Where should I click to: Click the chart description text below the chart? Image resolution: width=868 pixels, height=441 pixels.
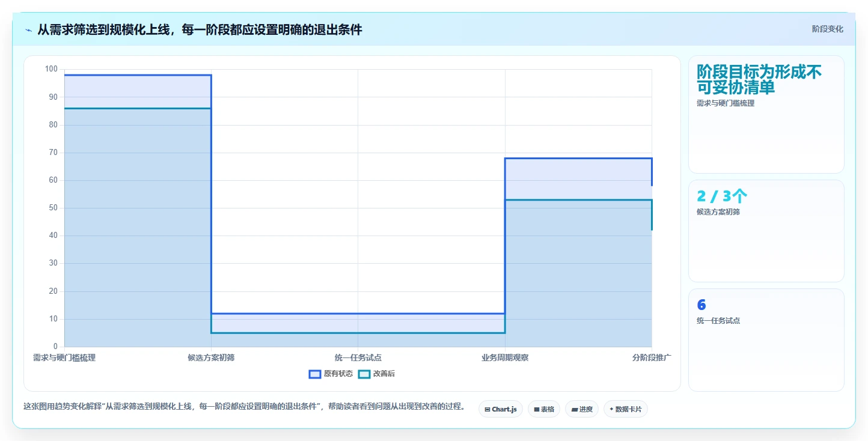245,407
